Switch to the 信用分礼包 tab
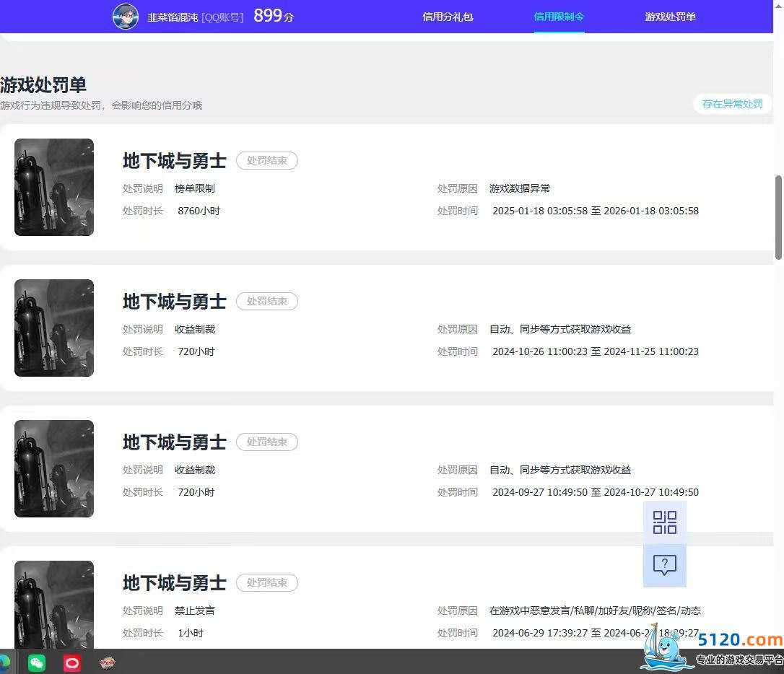The image size is (784, 674). (448, 17)
